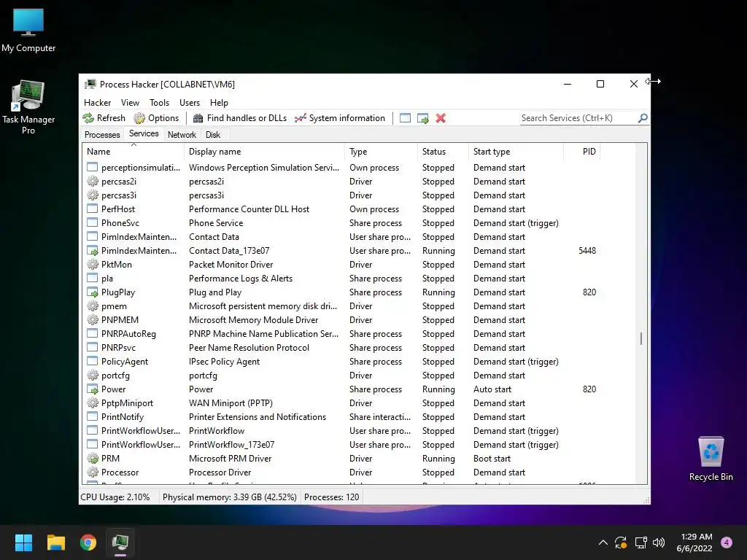Click the Processor driver gear icon
Image resolution: width=747 pixels, height=560 pixels.
pyautogui.click(x=93, y=472)
